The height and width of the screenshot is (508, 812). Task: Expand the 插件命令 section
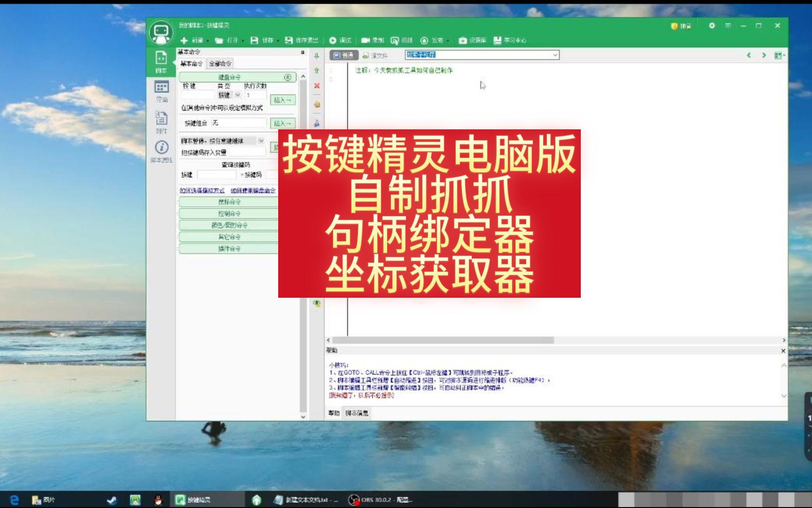pos(229,249)
